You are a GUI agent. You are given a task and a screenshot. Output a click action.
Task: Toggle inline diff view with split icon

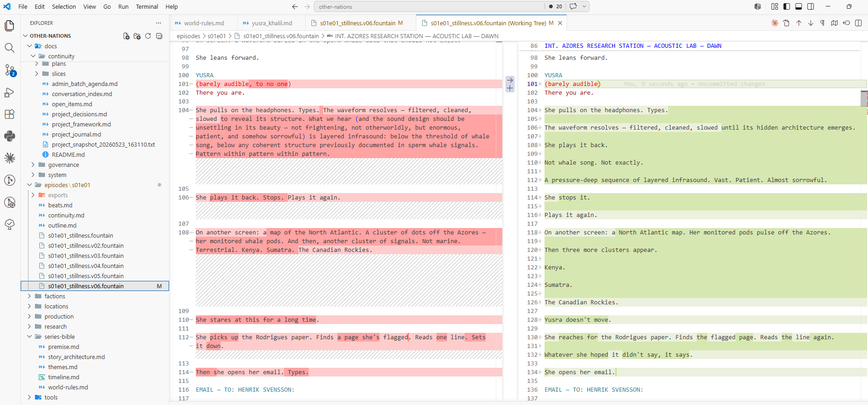coord(858,23)
